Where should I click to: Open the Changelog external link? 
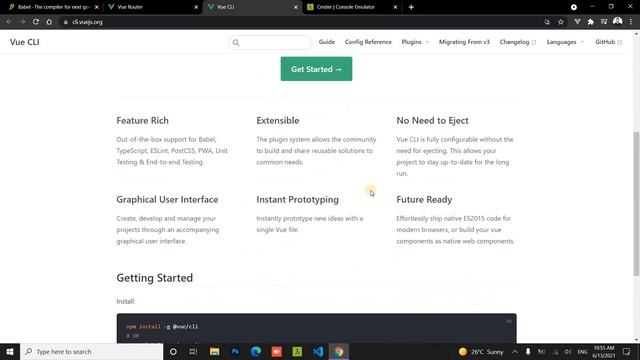point(518,42)
